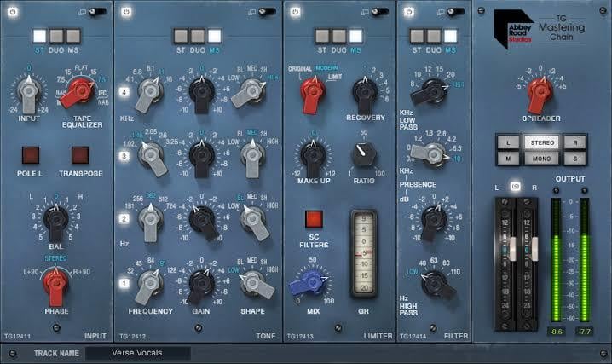Click band 2 Hz frequency knob

[151, 220]
